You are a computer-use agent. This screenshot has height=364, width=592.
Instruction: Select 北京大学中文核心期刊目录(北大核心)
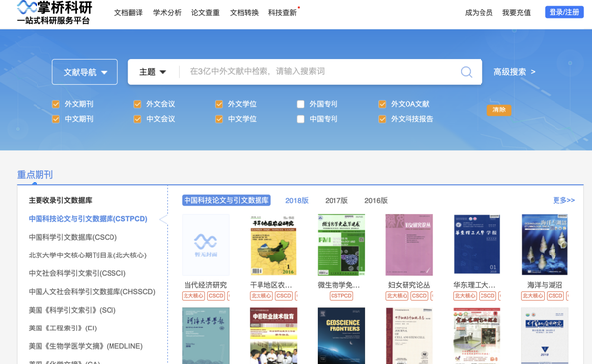pos(87,255)
